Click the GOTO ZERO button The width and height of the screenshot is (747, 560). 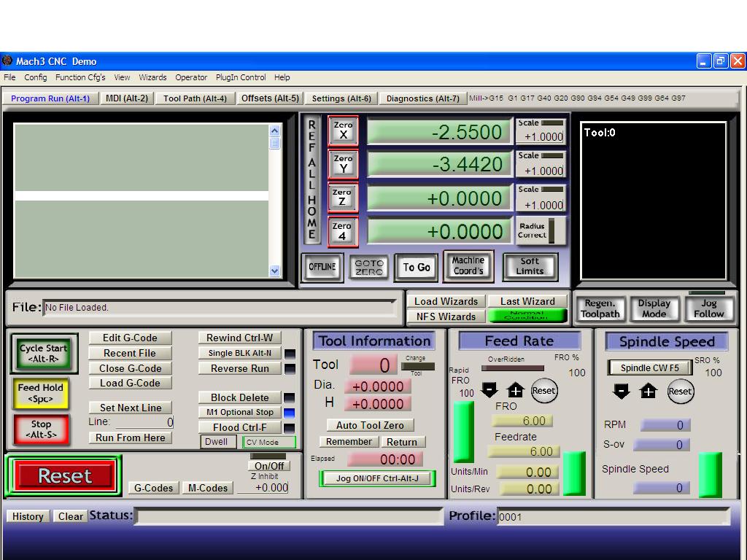coord(368,267)
